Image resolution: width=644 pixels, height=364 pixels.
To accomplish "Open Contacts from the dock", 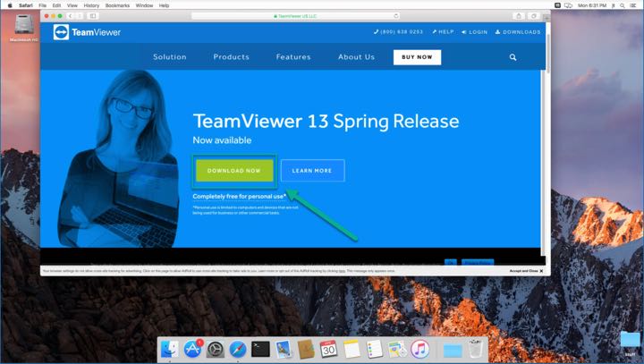I will (306, 349).
